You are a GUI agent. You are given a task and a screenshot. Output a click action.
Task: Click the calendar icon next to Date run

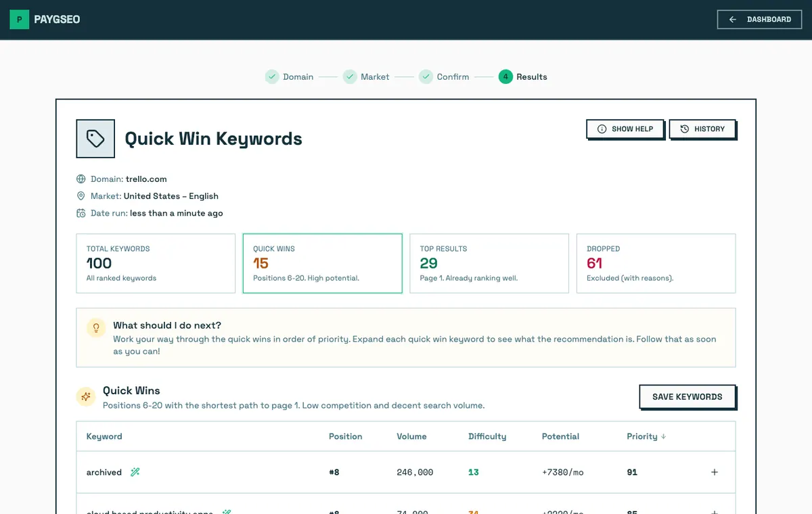coord(81,213)
